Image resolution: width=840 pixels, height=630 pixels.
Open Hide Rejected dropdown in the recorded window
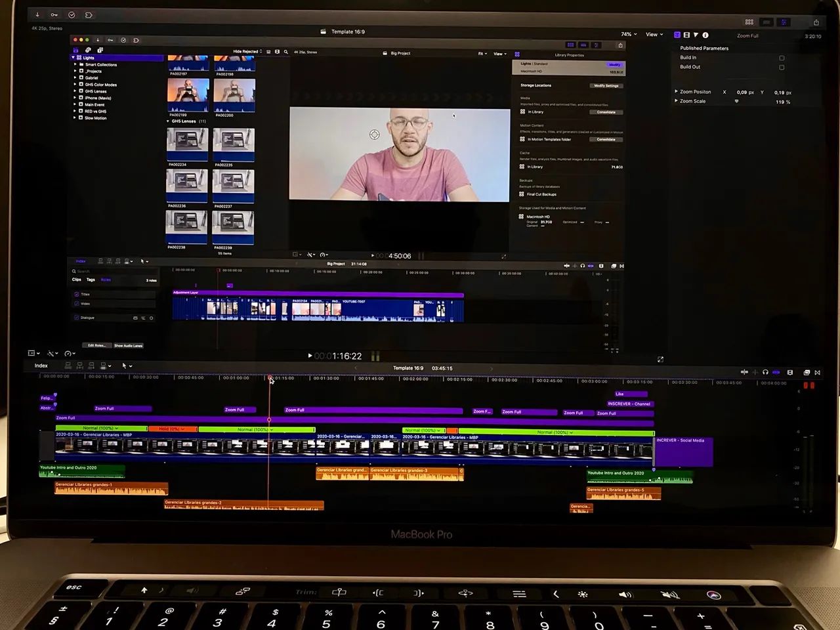tap(247, 51)
